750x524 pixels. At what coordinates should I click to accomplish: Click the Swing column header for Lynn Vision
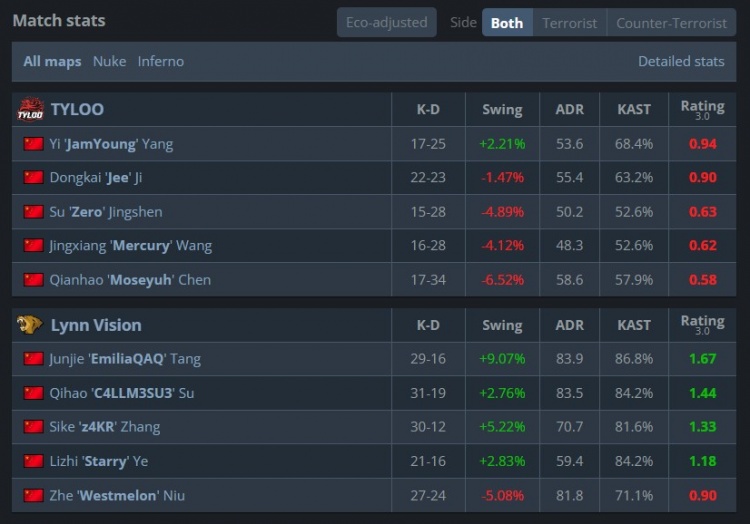(502, 325)
